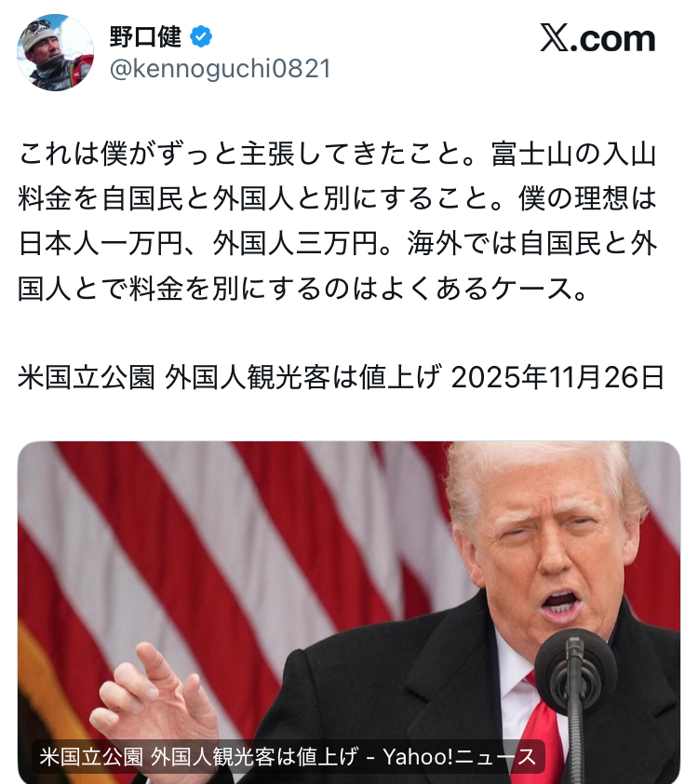Select the display name 野口健
Image resolution: width=698 pixels, height=784 pixels.
click(145, 37)
